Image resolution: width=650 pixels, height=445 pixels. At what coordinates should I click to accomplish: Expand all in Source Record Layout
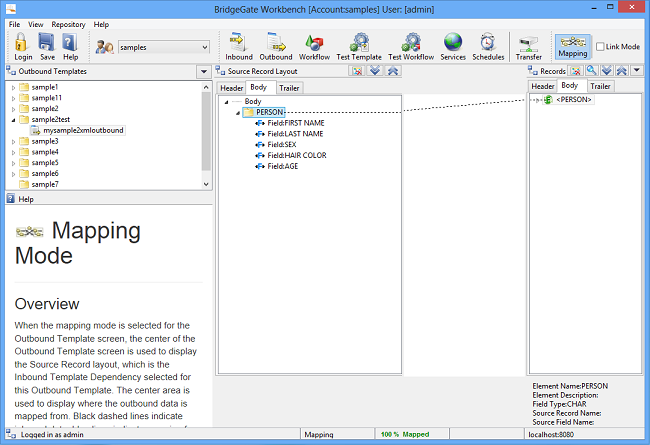pos(375,71)
